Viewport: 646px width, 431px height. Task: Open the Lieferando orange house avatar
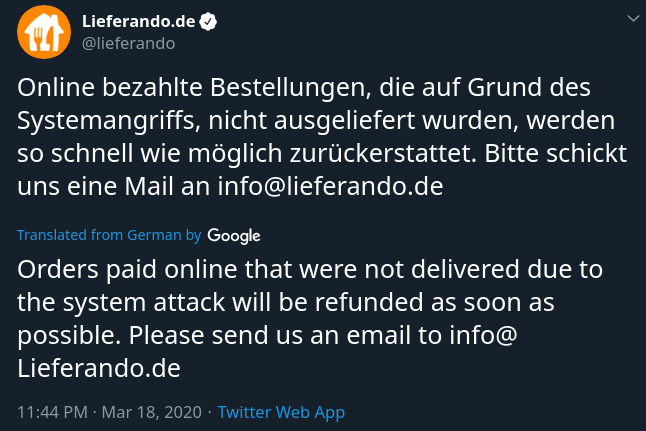click(44, 32)
